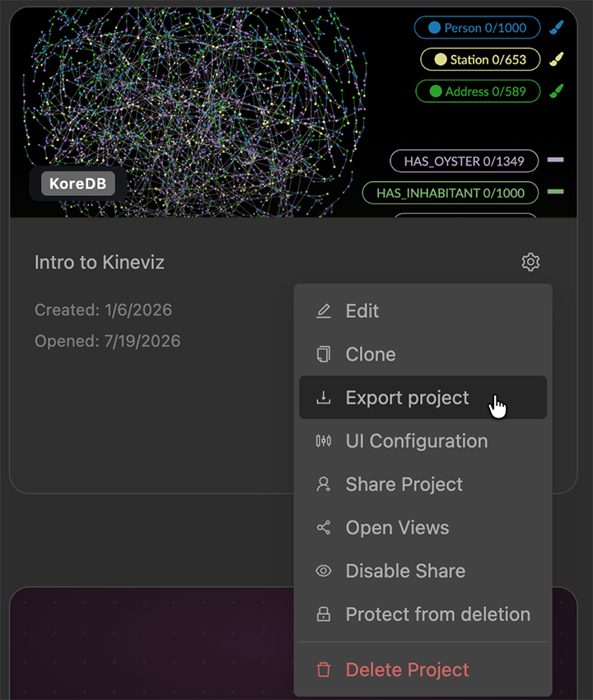The image size is (593, 700).
Task: Click the KoreDB database badge
Action: (77, 184)
